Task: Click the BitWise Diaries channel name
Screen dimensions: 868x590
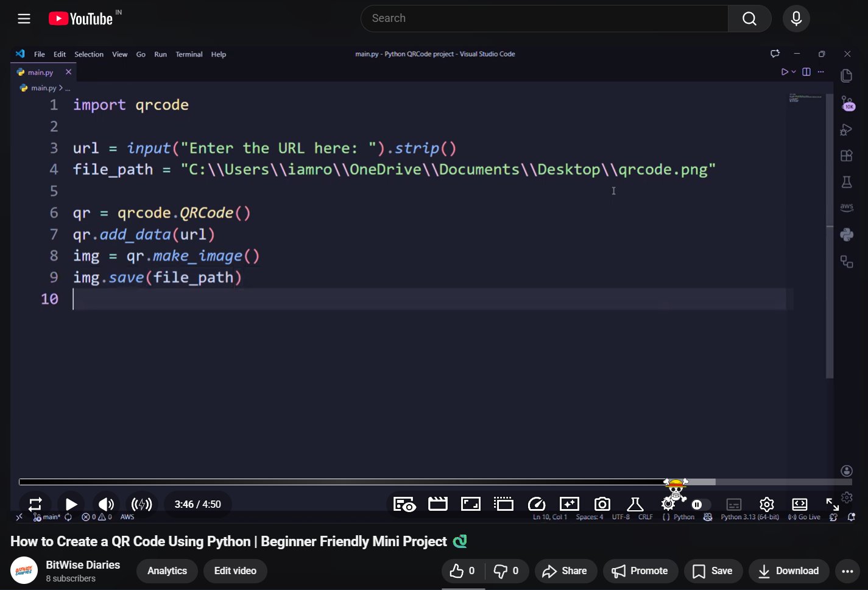Action: (83, 565)
